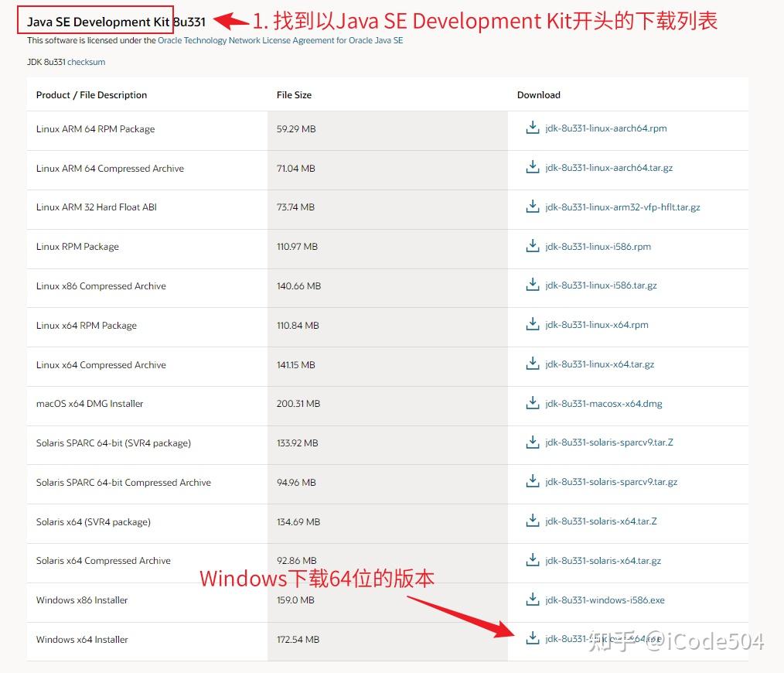Screen dimensions: 784x673
Task: Click the download icon for the Windows x64 Installer
Action: 532,639
